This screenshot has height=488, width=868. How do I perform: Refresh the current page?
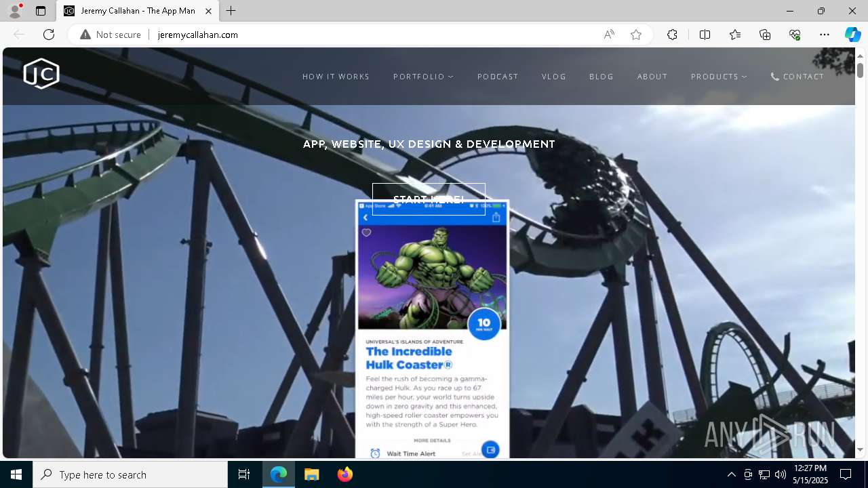pos(49,35)
